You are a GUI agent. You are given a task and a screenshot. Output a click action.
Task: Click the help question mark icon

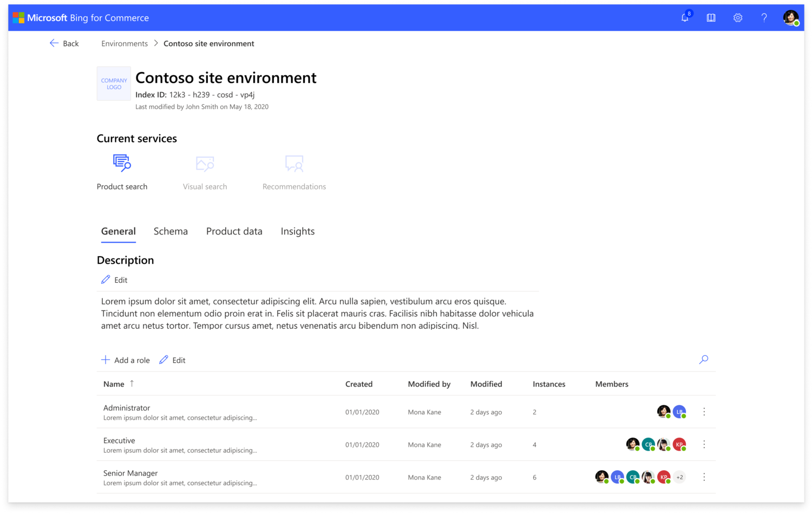point(764,18)
